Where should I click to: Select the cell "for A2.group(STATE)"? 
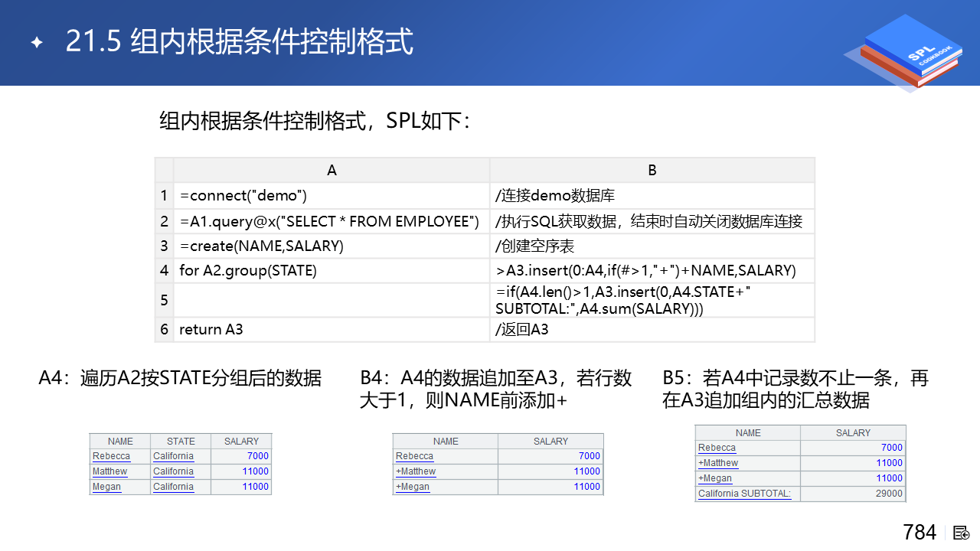tap(332, 271)
